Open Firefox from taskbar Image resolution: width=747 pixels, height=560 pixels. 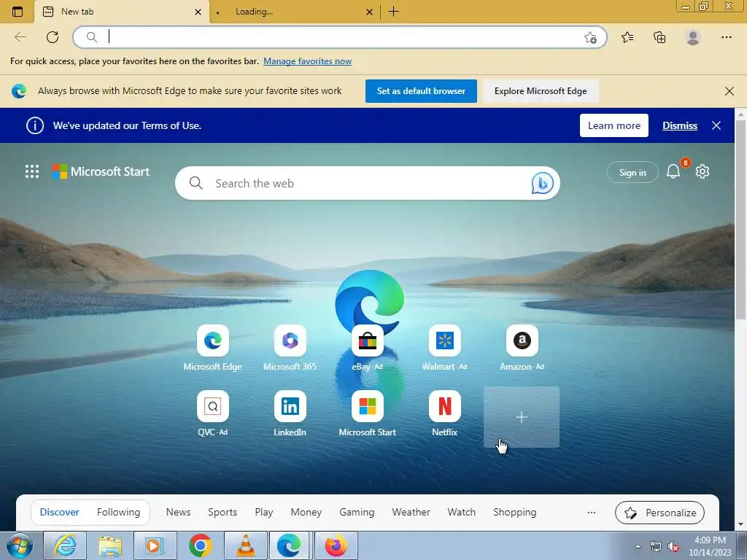(336, 545)
